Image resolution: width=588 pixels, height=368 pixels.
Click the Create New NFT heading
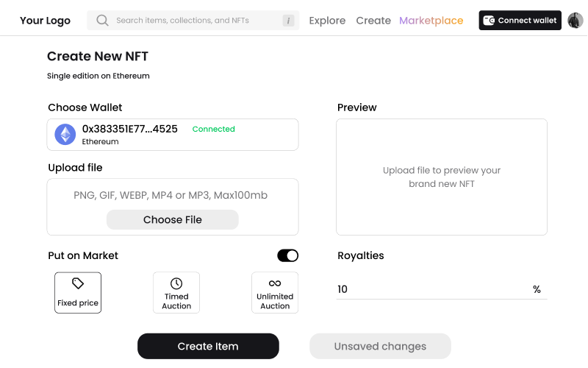click(98, 57)
